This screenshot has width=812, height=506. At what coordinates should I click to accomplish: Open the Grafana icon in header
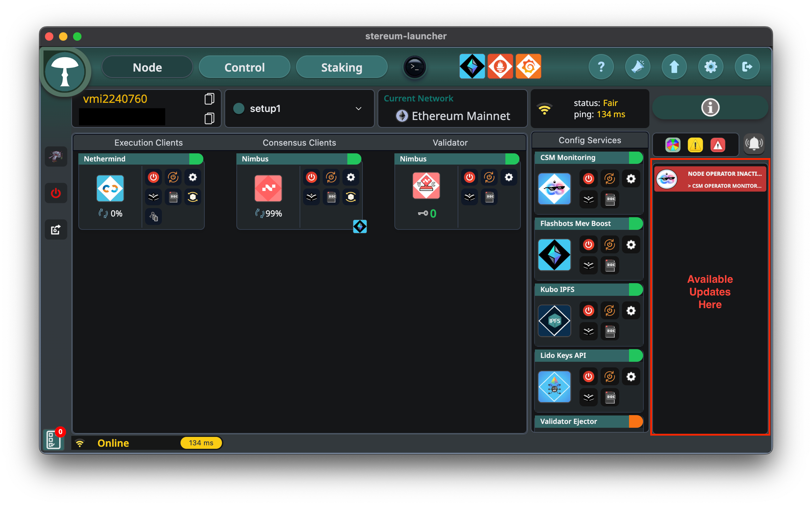[x=528, y=66]
